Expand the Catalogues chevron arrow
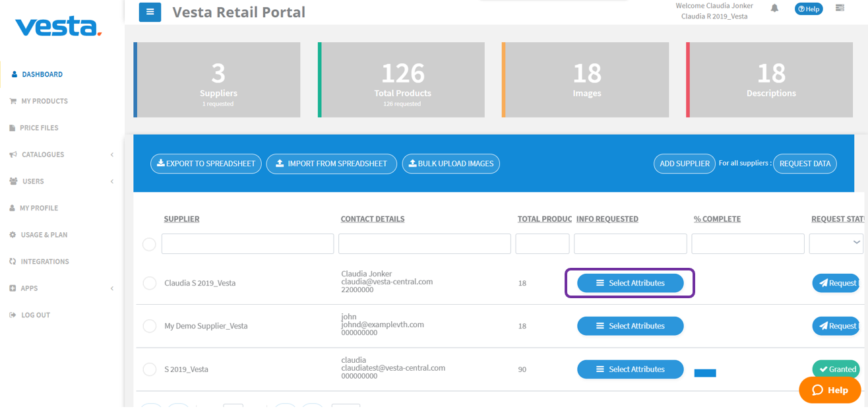868x409 pixels. 112,154
